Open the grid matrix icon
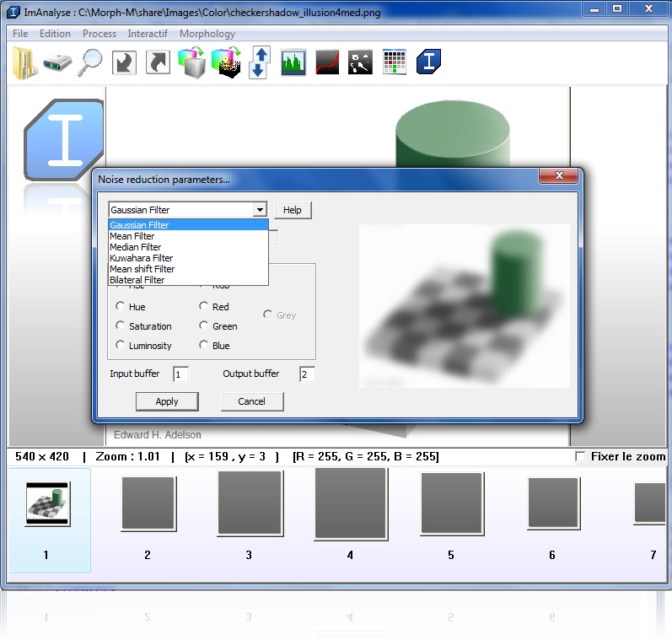Screen dimensions: 672x640 click(395, 62)
